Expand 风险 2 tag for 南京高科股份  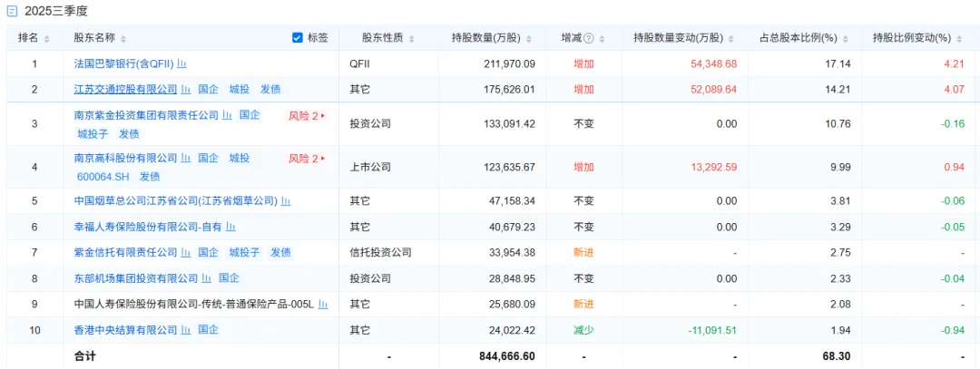coord(307,159)
